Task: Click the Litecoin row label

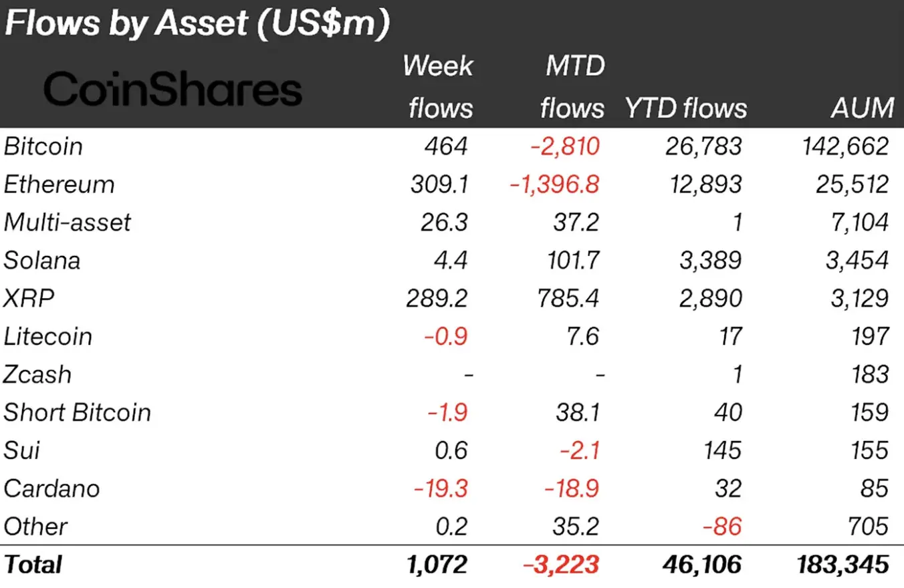Action: click(48, 337)
